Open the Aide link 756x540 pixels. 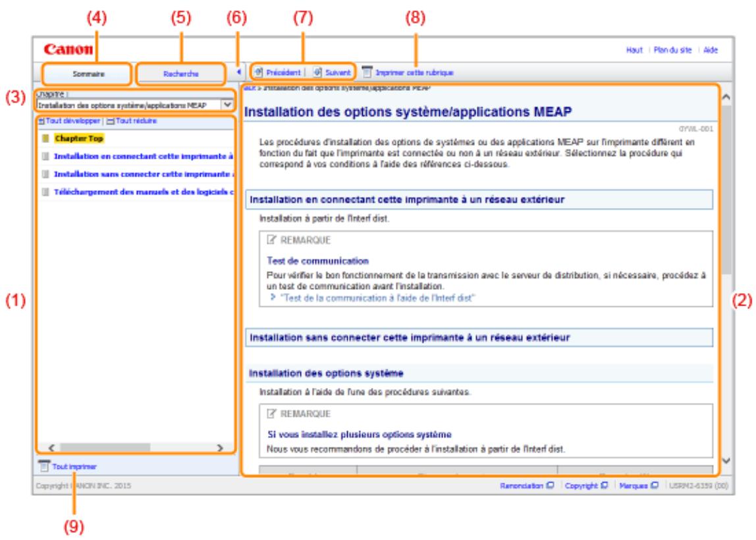click(x=710, y=49)
